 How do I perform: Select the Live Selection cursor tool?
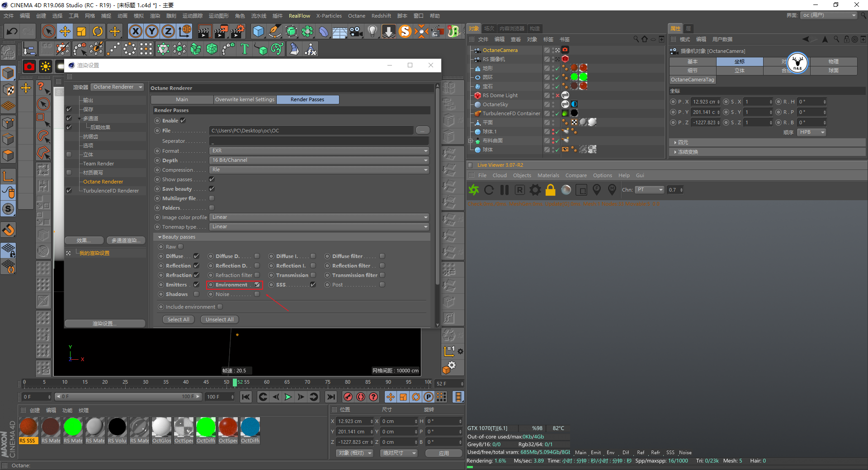pos(48,31)
